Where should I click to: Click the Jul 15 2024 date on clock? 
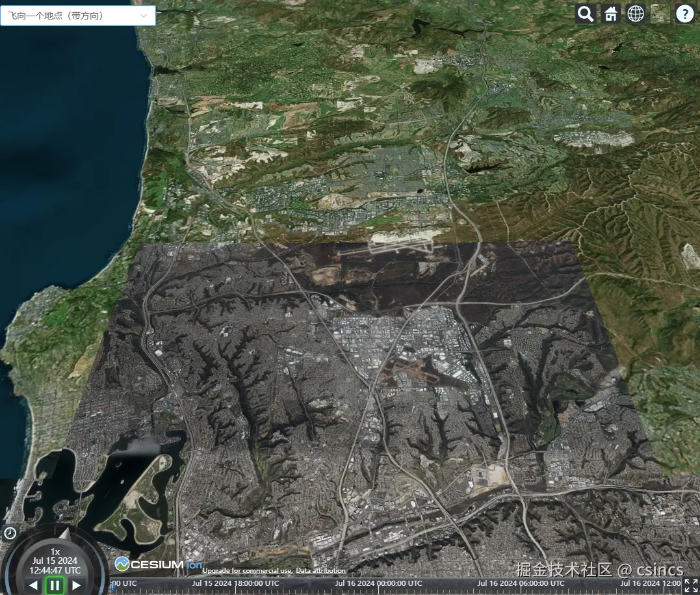point(55,561)
